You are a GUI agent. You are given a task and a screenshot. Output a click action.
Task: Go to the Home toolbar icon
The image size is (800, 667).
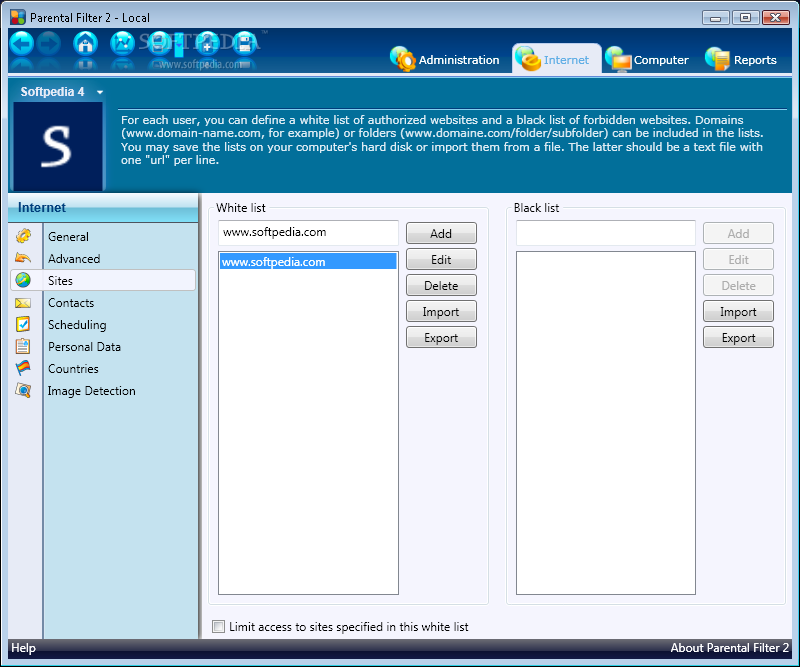tap(86, 44)
